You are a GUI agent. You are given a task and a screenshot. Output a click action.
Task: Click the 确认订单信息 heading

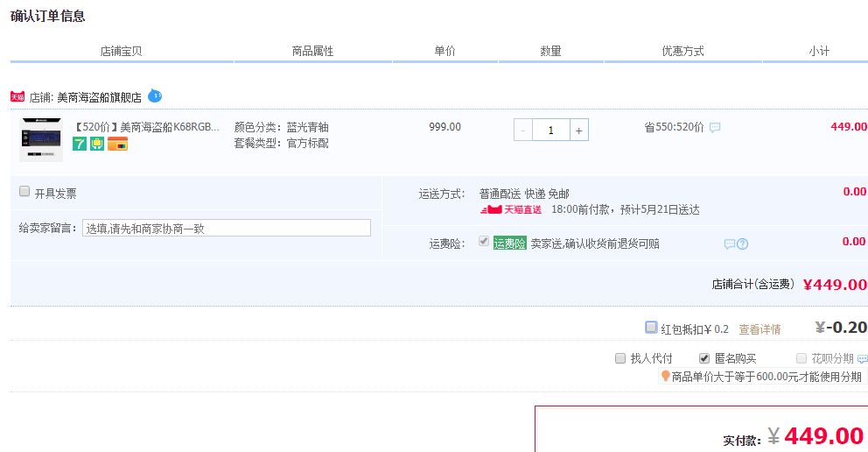pyautogui.click(x=47, y=16)
